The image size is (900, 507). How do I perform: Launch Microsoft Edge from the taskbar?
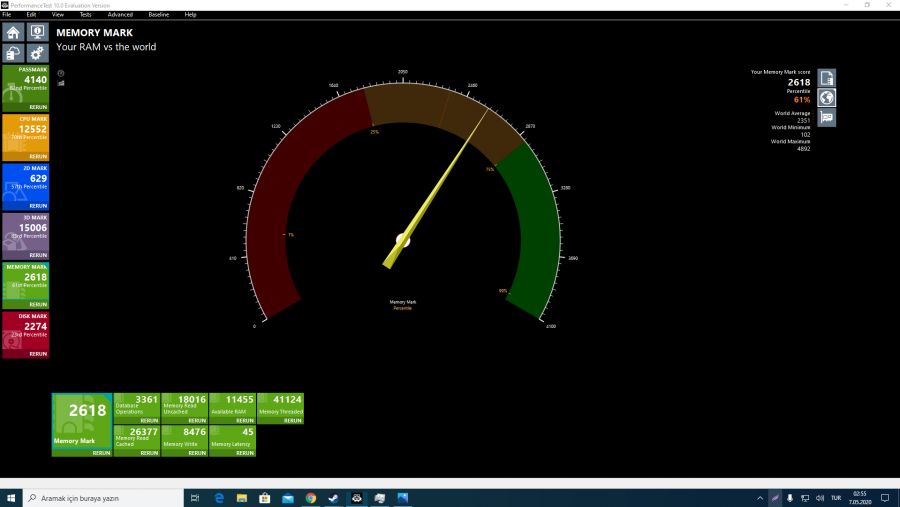pos(219,498)
